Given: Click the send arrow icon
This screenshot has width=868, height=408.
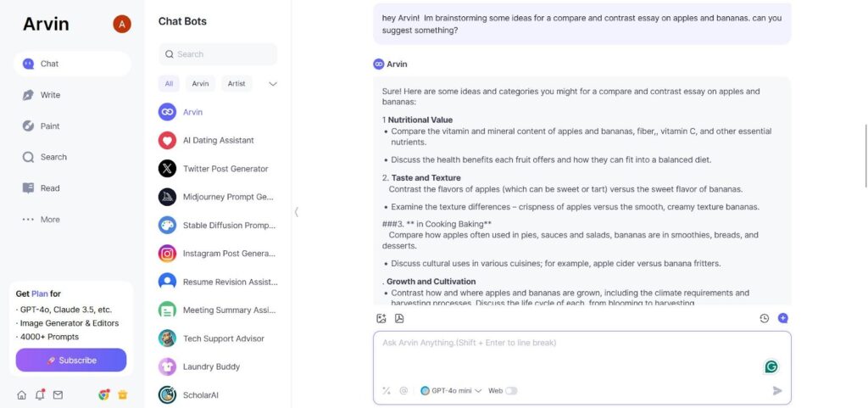Looking at the screenshot, I should 777,391.
